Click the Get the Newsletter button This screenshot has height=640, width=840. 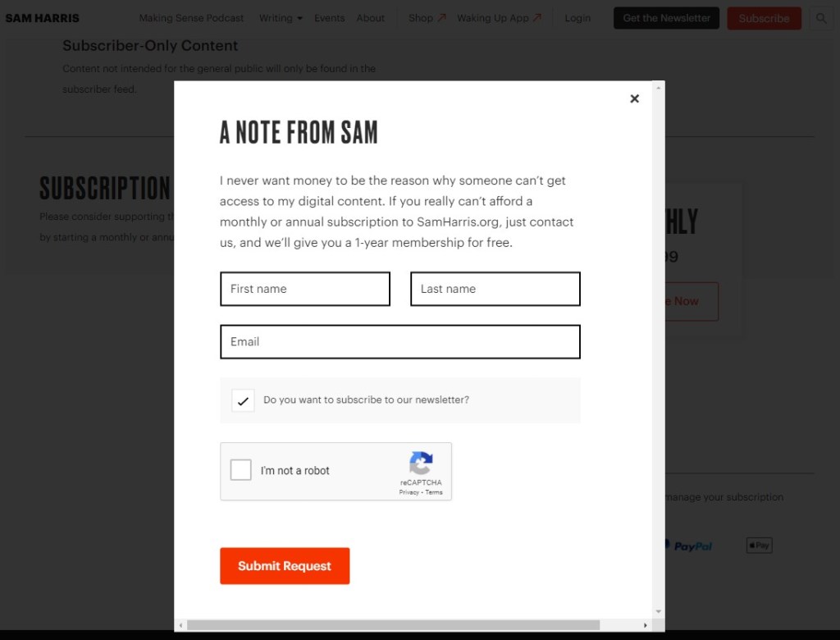pos(666,18)
